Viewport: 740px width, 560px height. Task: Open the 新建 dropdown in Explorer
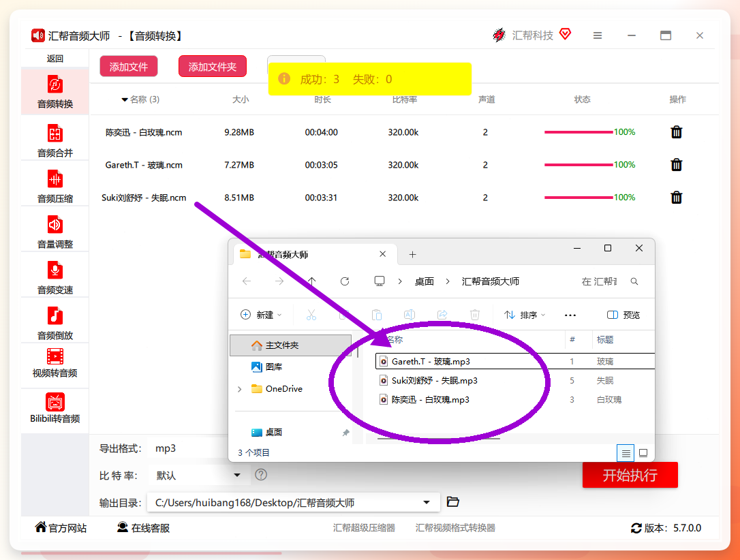click(x=261, y=315)
